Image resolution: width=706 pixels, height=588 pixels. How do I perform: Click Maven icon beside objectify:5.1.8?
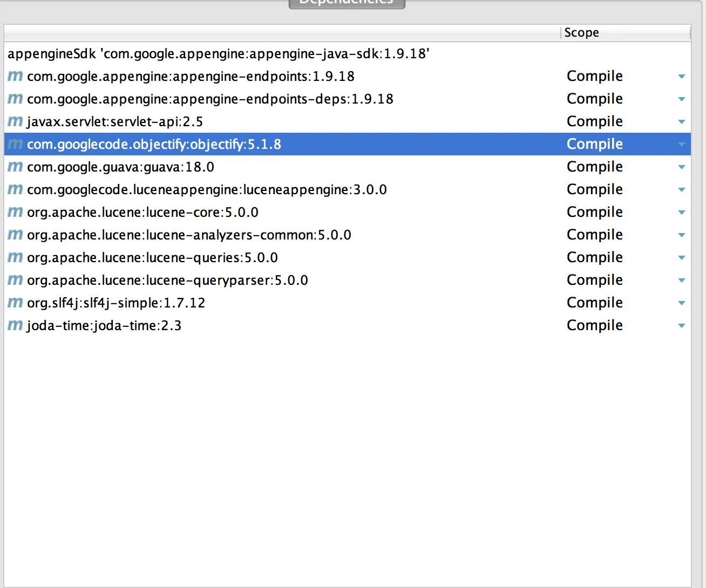coord(15,144)
